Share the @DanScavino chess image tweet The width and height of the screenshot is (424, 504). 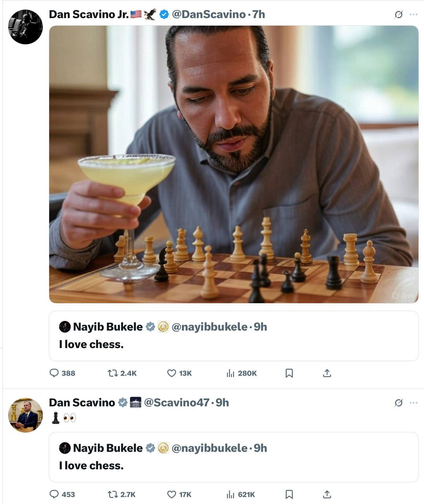[327, 373]
